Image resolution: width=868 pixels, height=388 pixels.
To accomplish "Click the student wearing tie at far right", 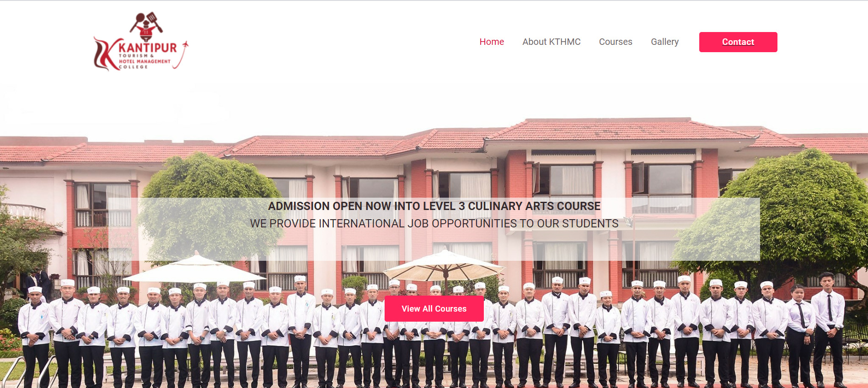I will (828, 329).
